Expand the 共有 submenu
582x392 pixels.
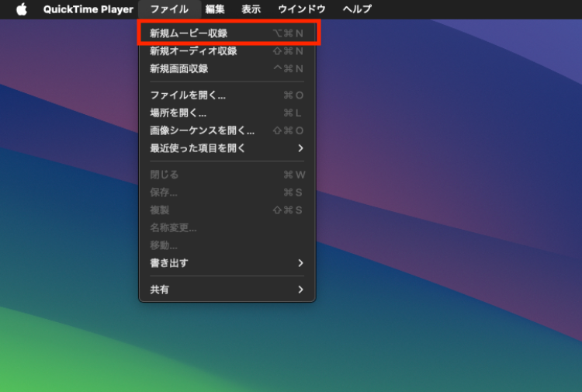coord(227,290)
